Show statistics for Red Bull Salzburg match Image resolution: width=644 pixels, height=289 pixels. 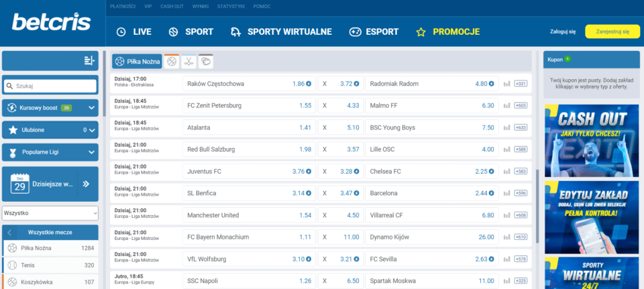click(x=507, y=150)
